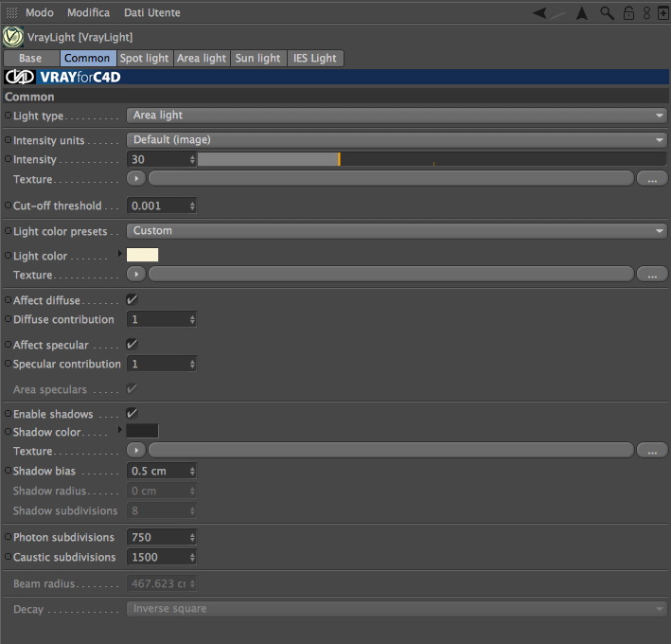This screenshot has height=644, width=671.
Task: Toggle the lock element icon
Action: 628,13
